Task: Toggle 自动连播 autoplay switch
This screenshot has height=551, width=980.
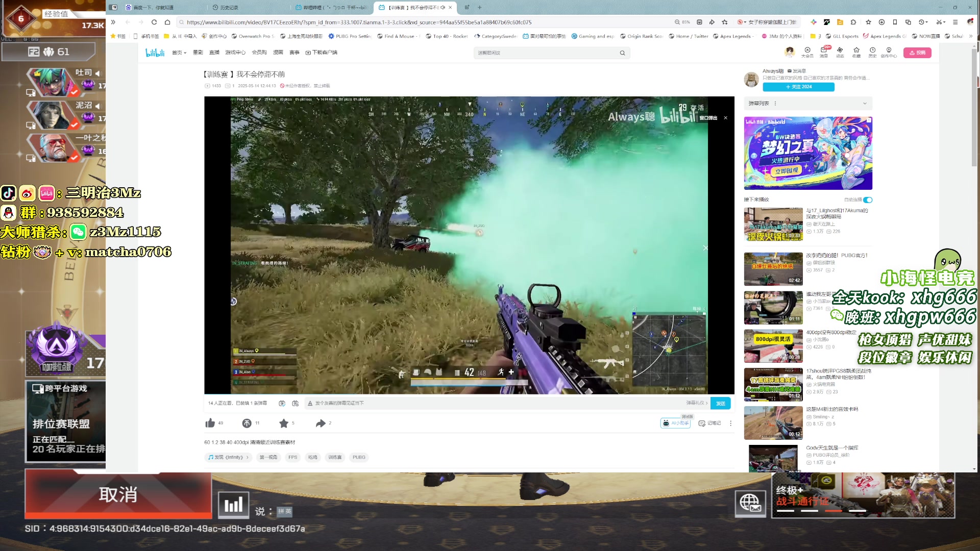Action: pyautogui.click(x=868, y=199)
